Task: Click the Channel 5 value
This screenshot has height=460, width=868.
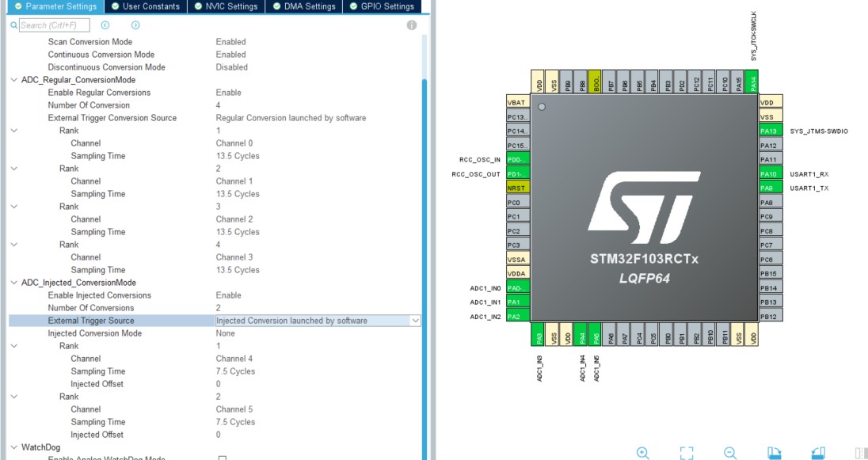Action: (x=234, y=409)
